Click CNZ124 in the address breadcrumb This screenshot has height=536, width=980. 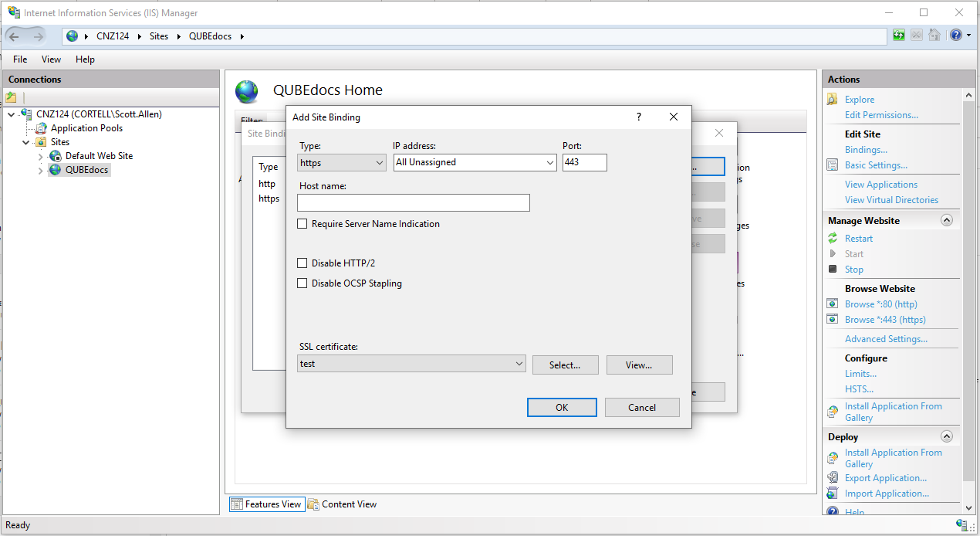113,36
